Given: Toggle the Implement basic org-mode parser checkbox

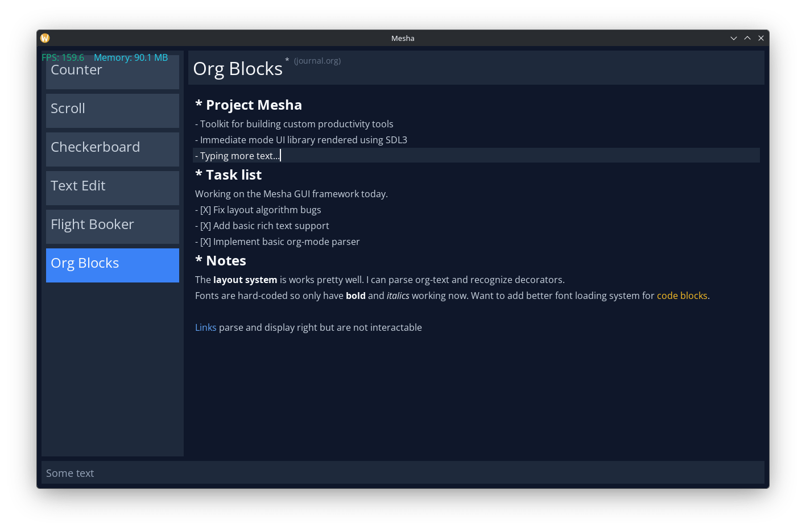Looking at the screenshot, I should [x=205, y=242].
